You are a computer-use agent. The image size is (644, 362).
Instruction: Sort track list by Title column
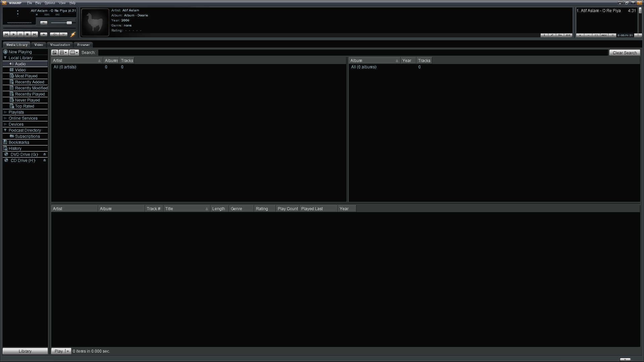point(186,209)
